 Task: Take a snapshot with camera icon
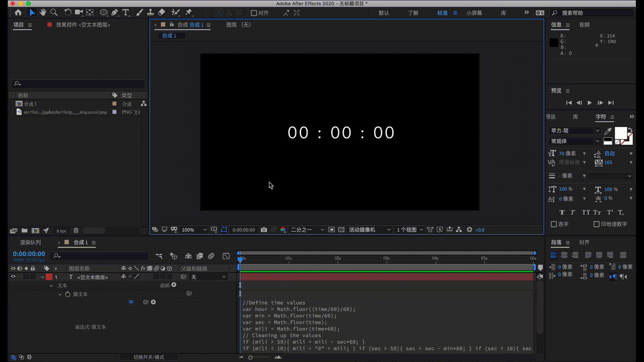(x=264, y=230)
